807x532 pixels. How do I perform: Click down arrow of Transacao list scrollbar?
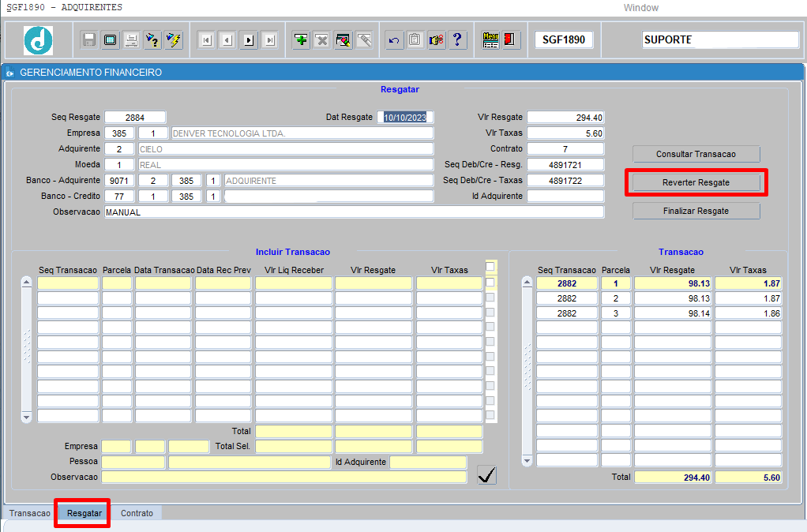click(x=527, y=460)
